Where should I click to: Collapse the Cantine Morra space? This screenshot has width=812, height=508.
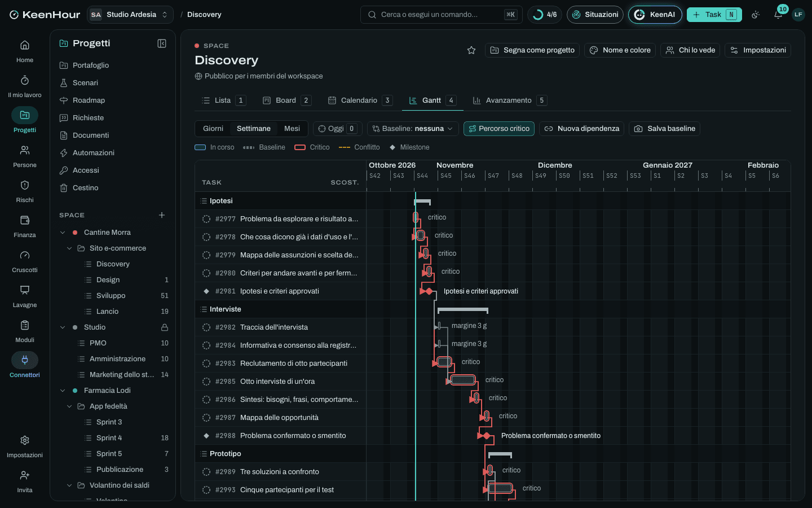63,233
